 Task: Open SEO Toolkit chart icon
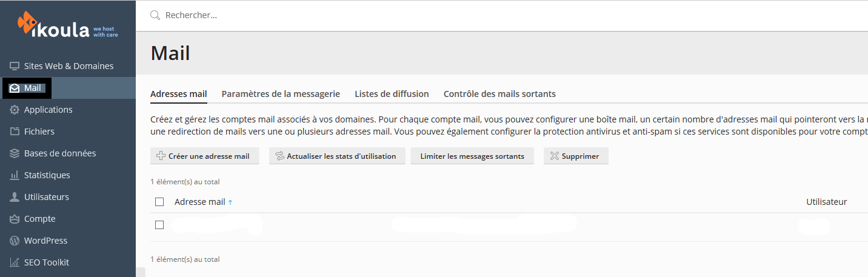pyautogui.click(x=15, y=262)
